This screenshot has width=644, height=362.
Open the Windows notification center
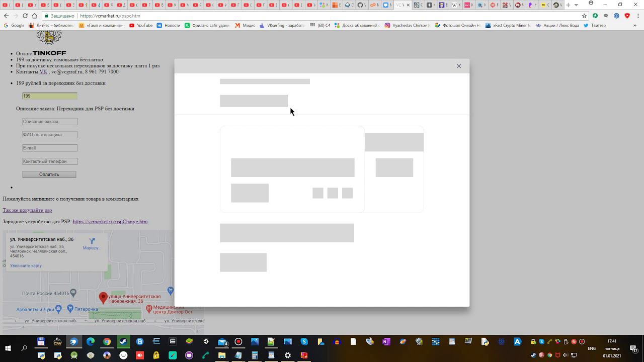(x=633, y=348)
